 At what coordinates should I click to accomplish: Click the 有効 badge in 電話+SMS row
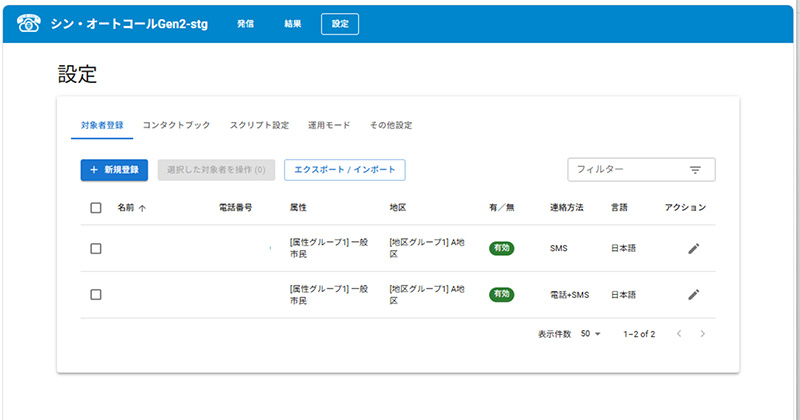coord(502,294)
